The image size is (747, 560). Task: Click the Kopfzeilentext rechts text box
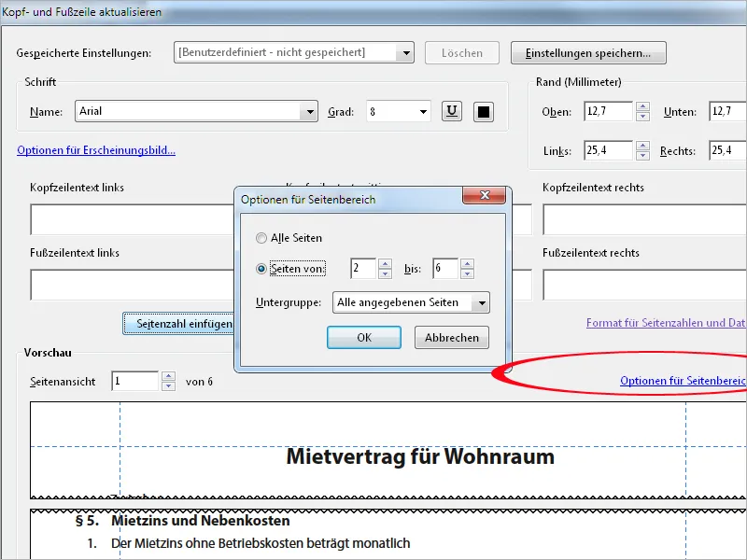click(644, 219)
